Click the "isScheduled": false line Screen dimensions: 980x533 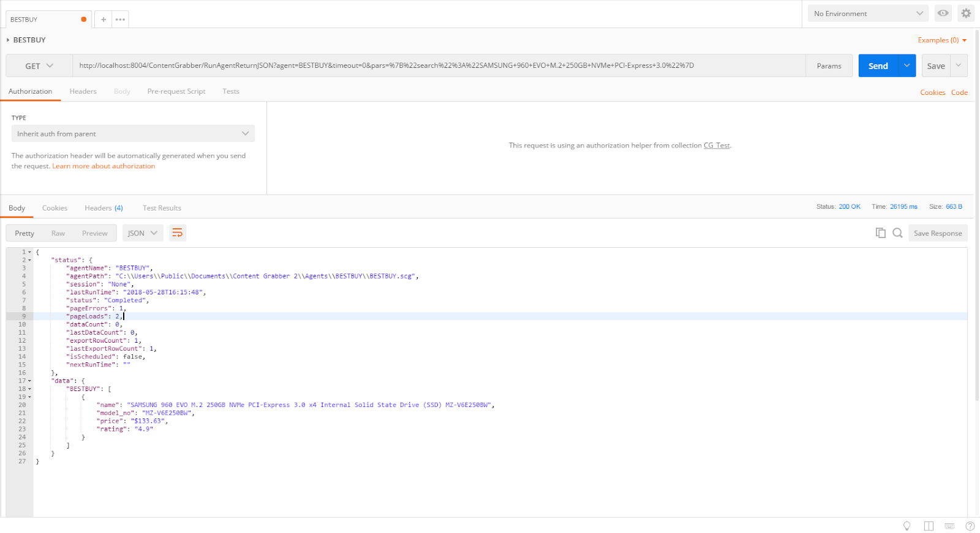(106, 357)
